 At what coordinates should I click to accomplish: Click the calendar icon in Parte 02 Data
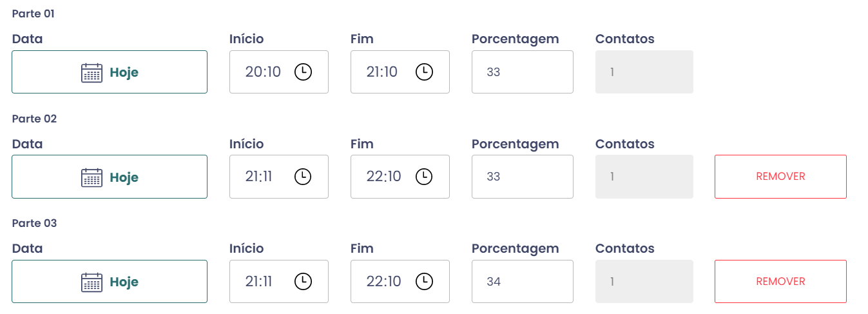coord(92,177)
